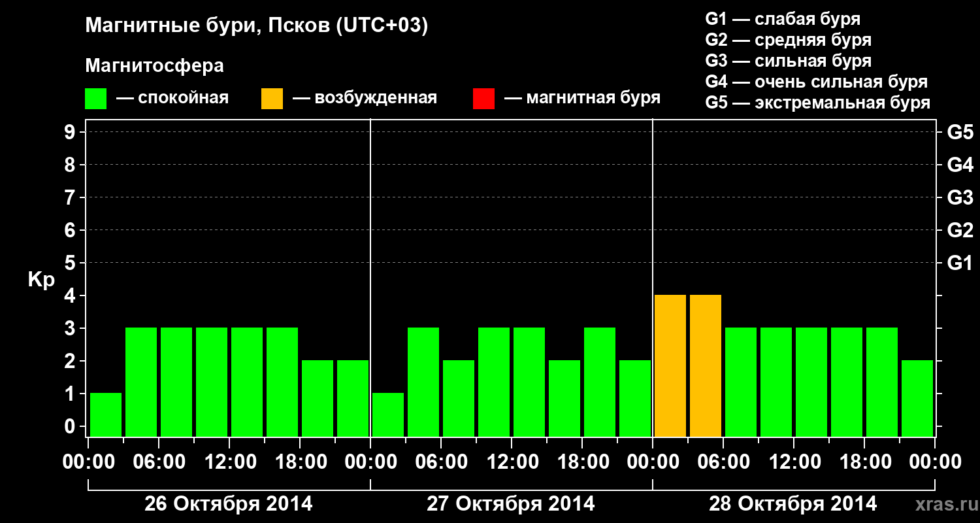Click the green 'спокойная' legend swatch

click(96, 99)
